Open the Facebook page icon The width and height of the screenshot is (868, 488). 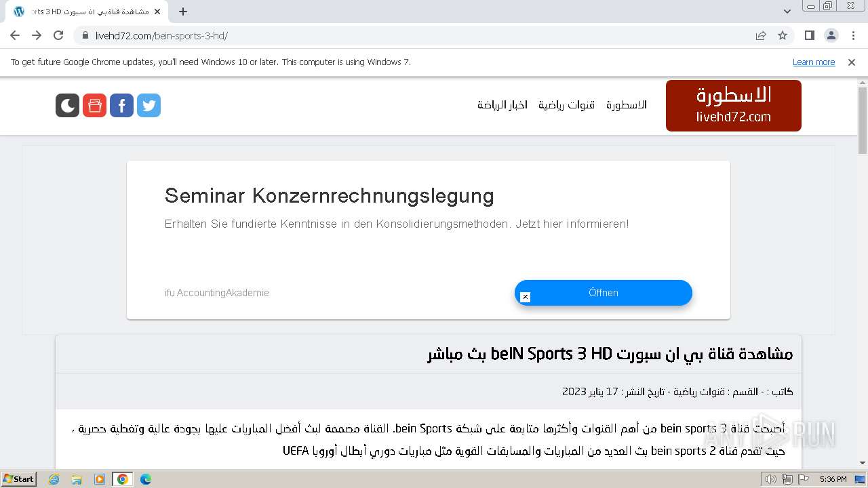point(121,106)
